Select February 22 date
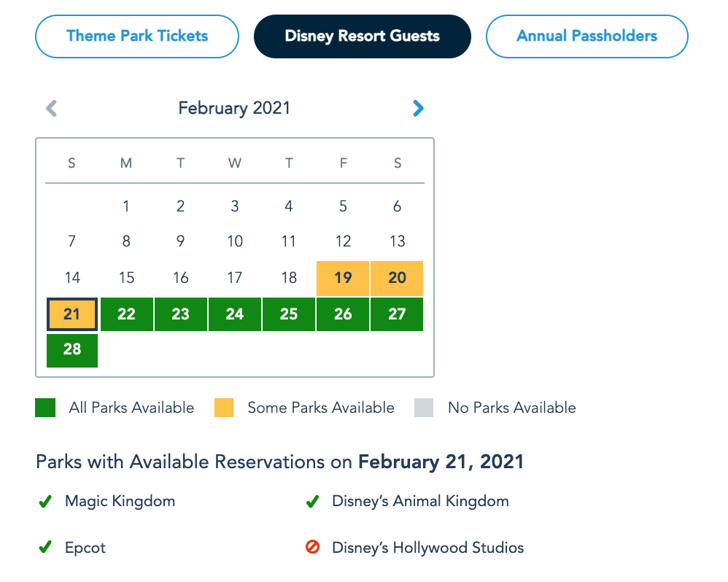 [x=126, y=314]
